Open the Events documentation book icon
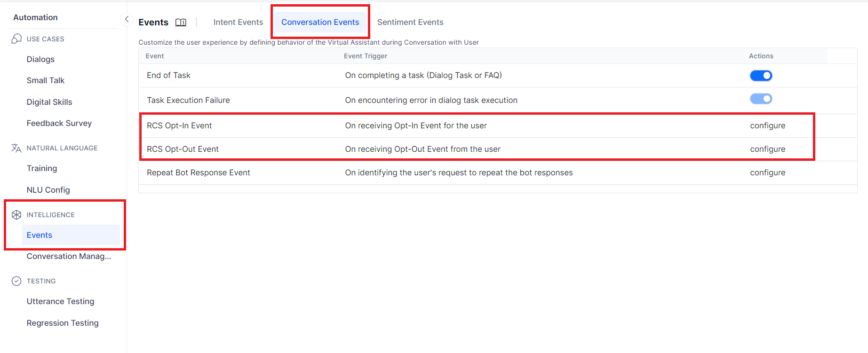The width and height of the screenshot is (868, 353). [x=181, y=23]
